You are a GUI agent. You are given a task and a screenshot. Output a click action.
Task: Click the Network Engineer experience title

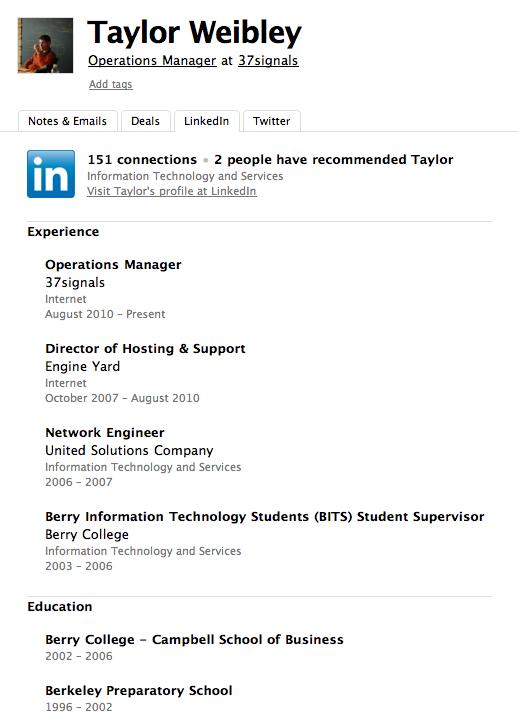coord(105,433)
